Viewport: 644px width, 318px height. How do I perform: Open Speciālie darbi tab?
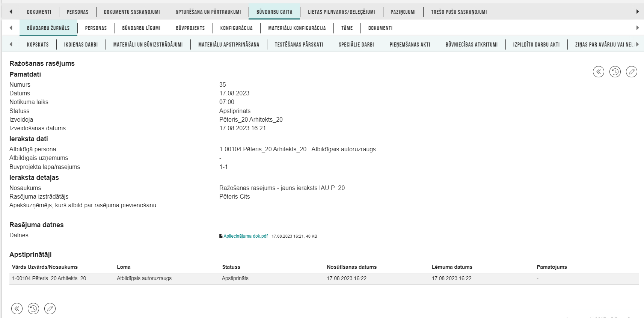(356, 45)
